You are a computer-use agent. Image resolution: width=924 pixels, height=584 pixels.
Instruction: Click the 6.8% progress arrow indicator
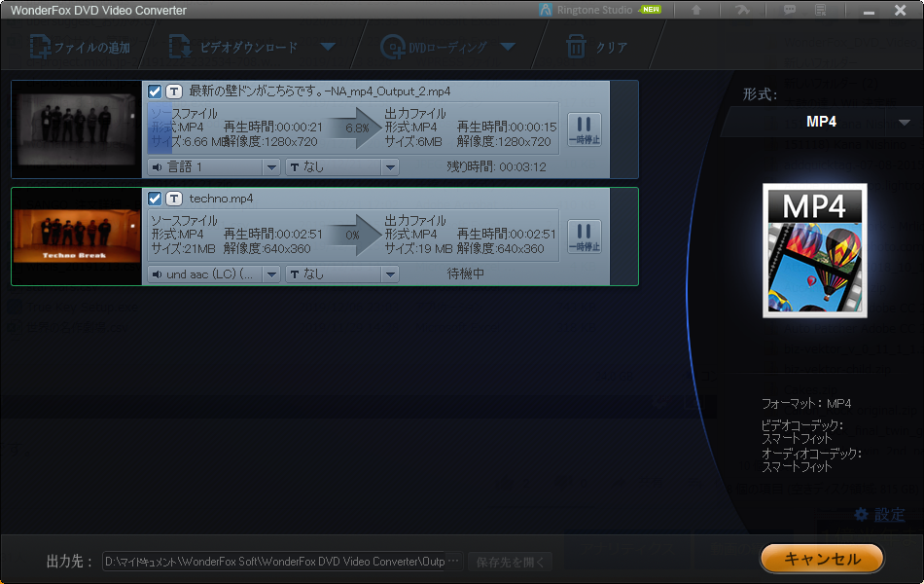coord(355,127)
